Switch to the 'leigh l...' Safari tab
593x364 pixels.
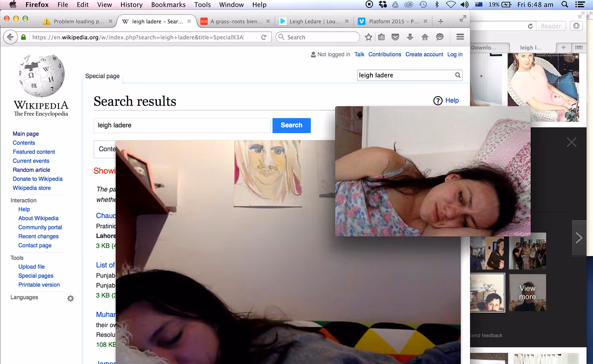[531, 48]
